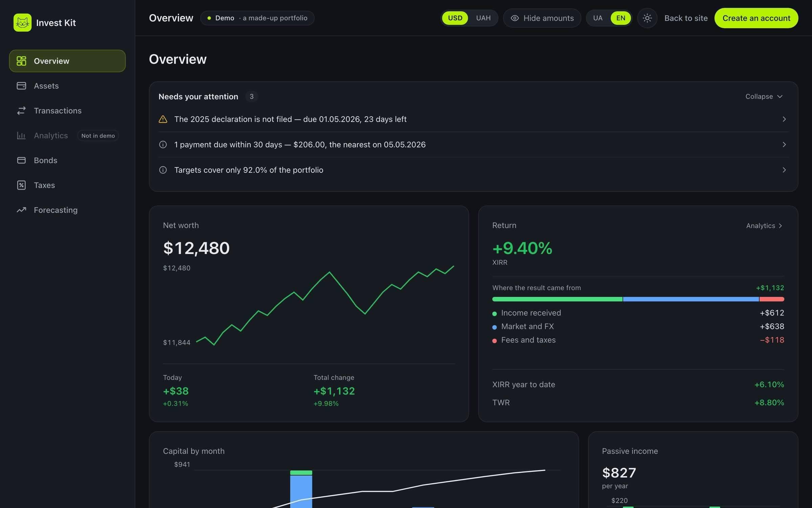
Task: Open the Targets cover alert chevron
Action: point(784,170)
